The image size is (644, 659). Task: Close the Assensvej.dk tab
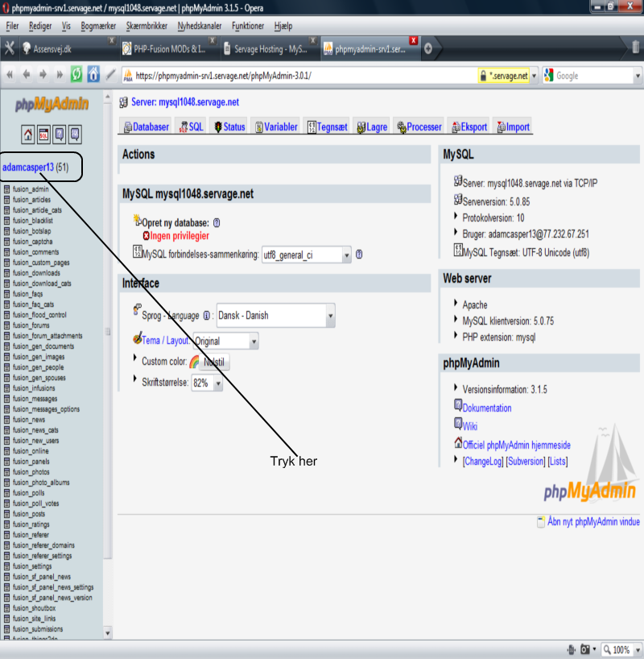[111, 40]
